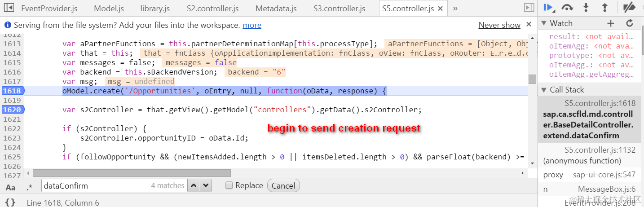Collapse the Call Stack section
The image size is (644, 207).
[x=544, y=90]
